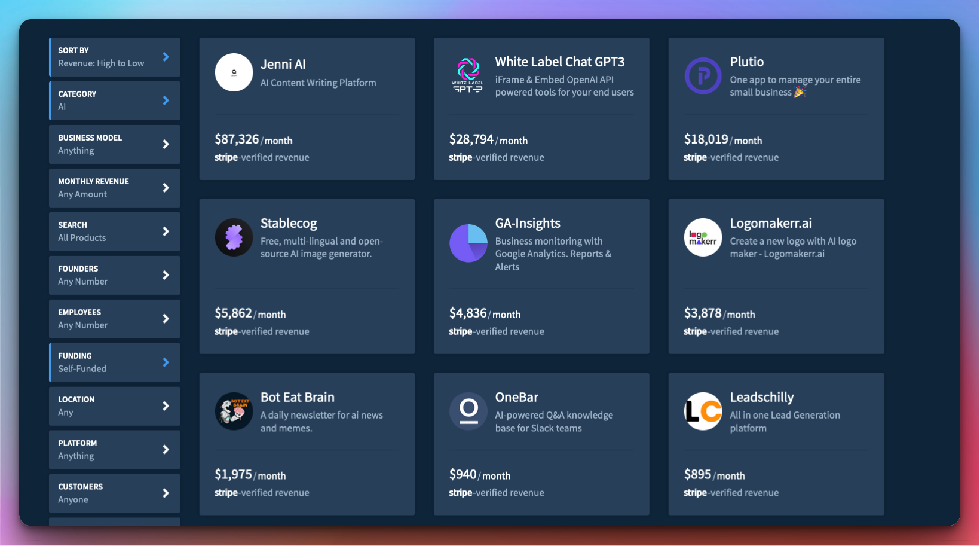980x546 pixels.
Task: Open the Monthly Revenue filter label
Action: point(93,181)
